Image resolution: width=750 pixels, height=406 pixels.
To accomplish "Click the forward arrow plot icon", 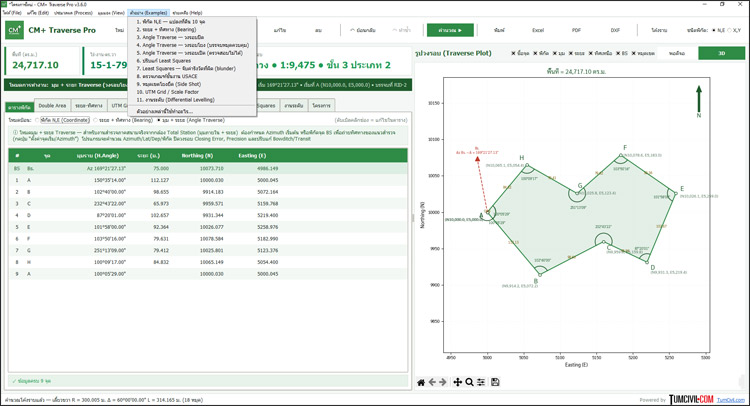I will click(443, 382).
